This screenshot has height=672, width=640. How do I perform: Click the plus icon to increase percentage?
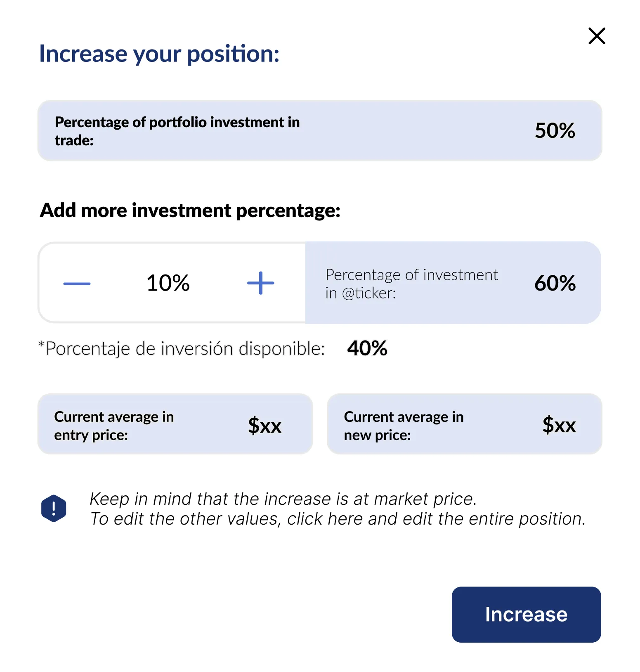[x=260, y=282]
